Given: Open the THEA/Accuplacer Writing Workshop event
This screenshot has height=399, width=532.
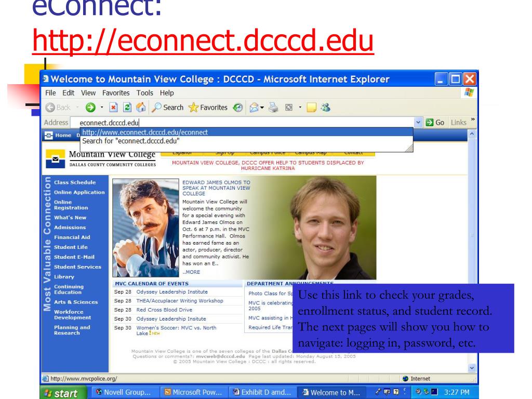Looking at the screenshot, I should 180,301.
